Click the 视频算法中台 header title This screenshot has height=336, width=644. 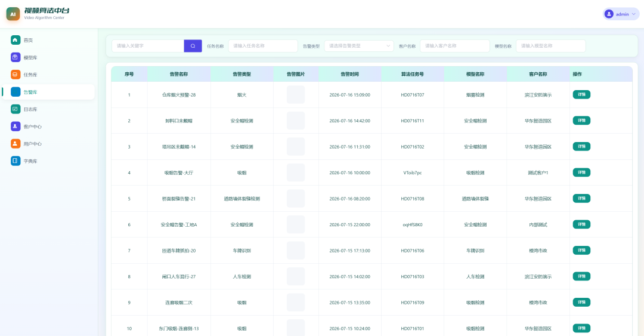click(47, 10)
